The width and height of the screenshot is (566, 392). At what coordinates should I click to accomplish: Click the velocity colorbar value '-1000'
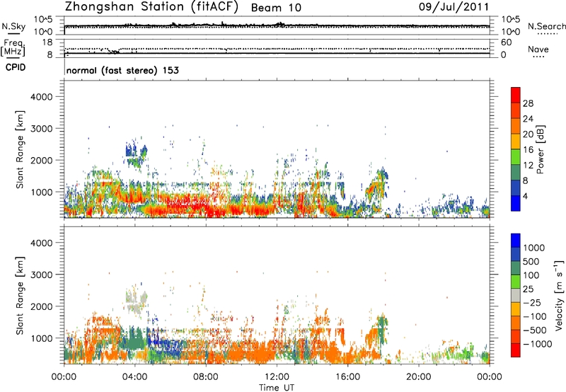[537, 344]
